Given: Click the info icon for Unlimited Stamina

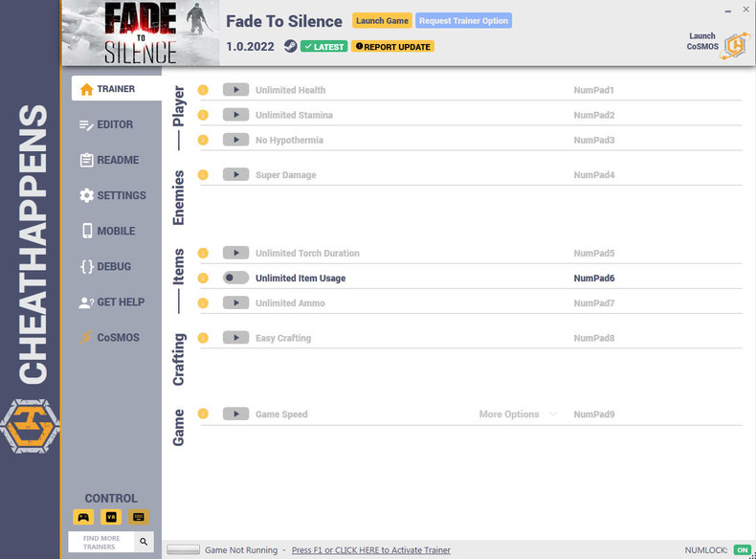Looking at the screenshot, I should click(x=203, y=115).
